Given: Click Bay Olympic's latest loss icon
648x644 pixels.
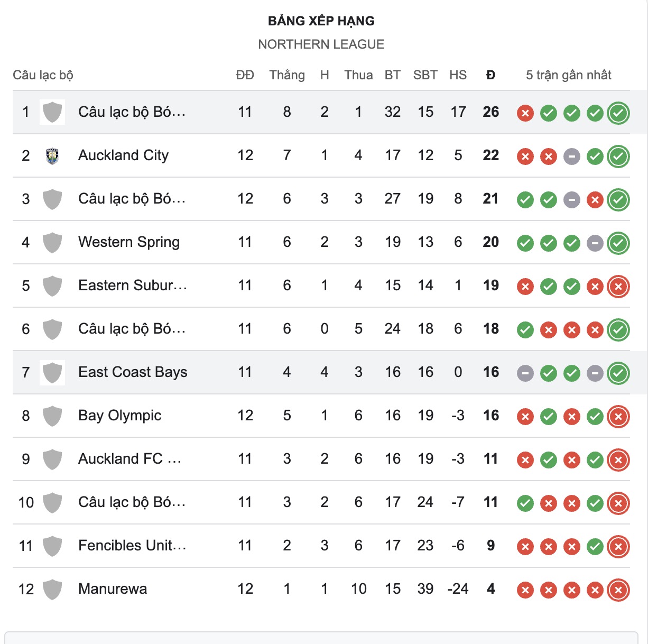Looking at the screenshot, I should tap(618, 417).
